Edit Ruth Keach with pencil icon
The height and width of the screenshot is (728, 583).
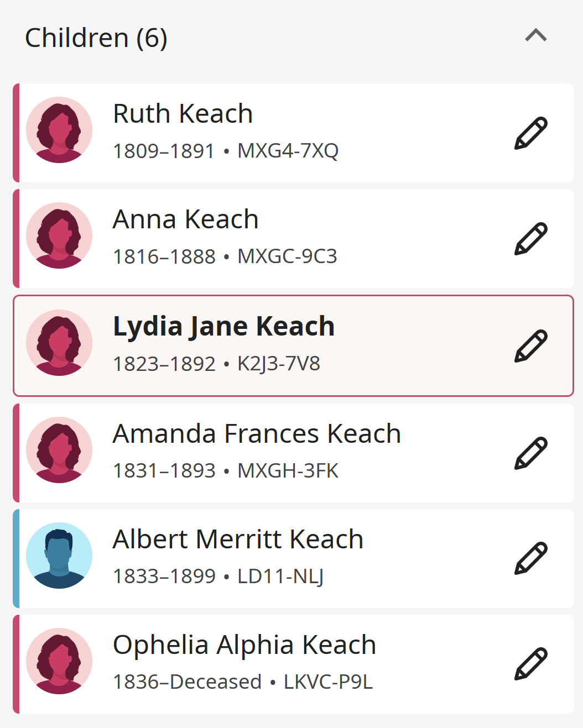click(531, 133)
